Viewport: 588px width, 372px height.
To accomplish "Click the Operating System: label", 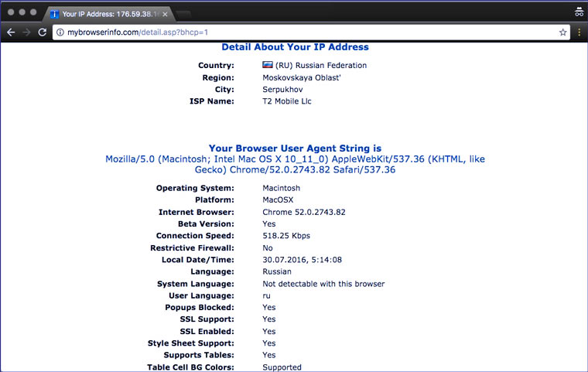I will 195,188.
